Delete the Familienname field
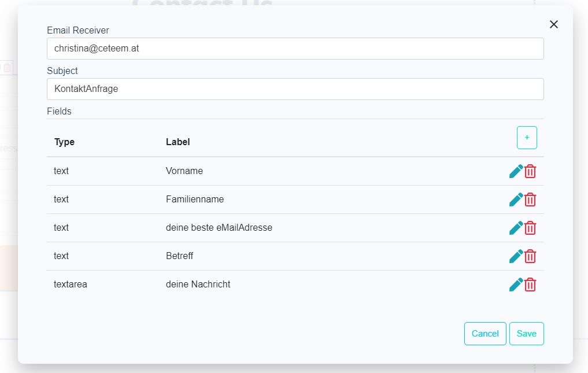 coord(530,200)
